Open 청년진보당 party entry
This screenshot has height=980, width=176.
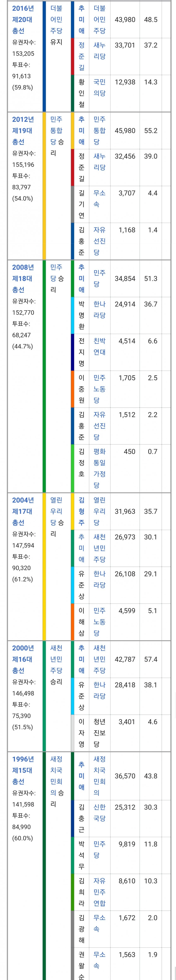point(99,733)
